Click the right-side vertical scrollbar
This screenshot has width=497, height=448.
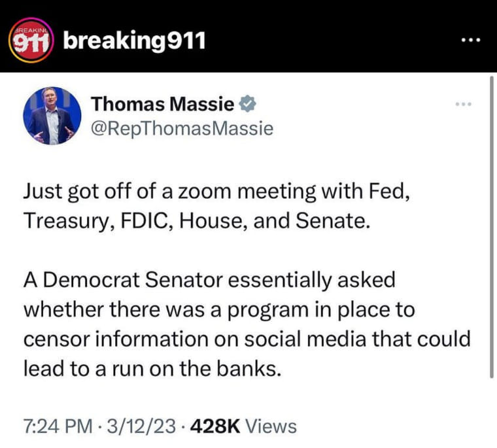[x=492, y=227]
